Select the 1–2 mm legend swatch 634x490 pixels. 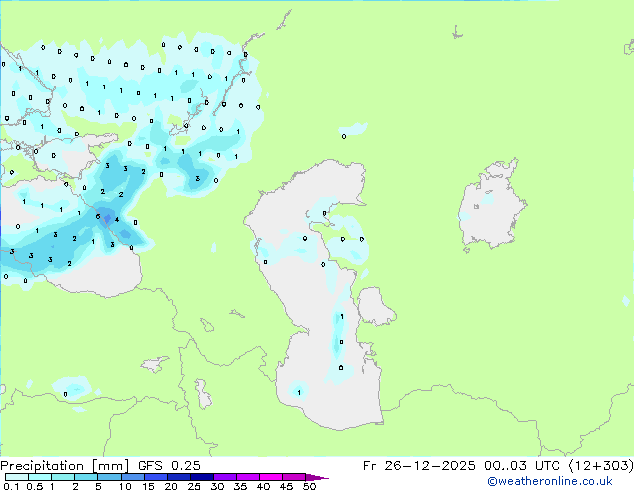pyautogui.click(x=63, y=477)
